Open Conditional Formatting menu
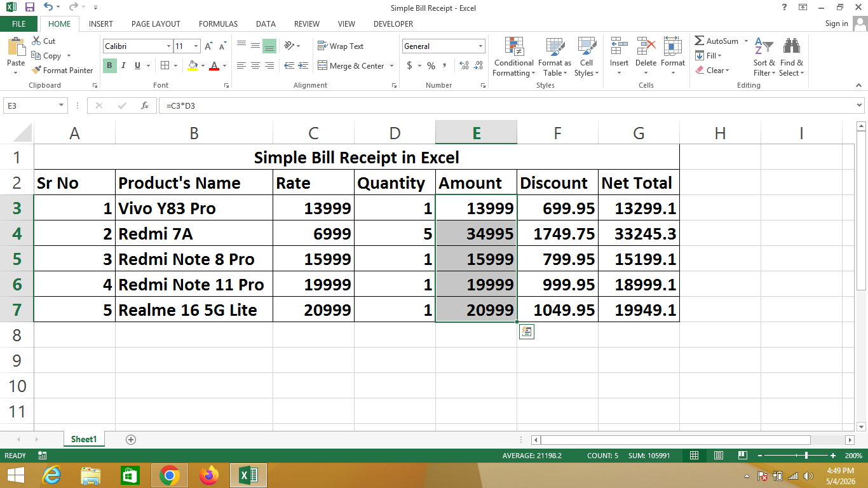This screenshot has height=488, width=868. click(513, 57)
